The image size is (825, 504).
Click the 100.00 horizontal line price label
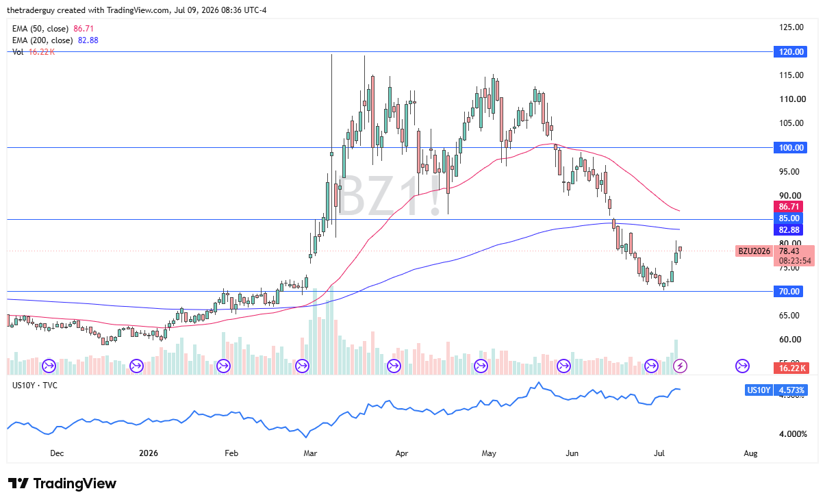tap(791, 147)
